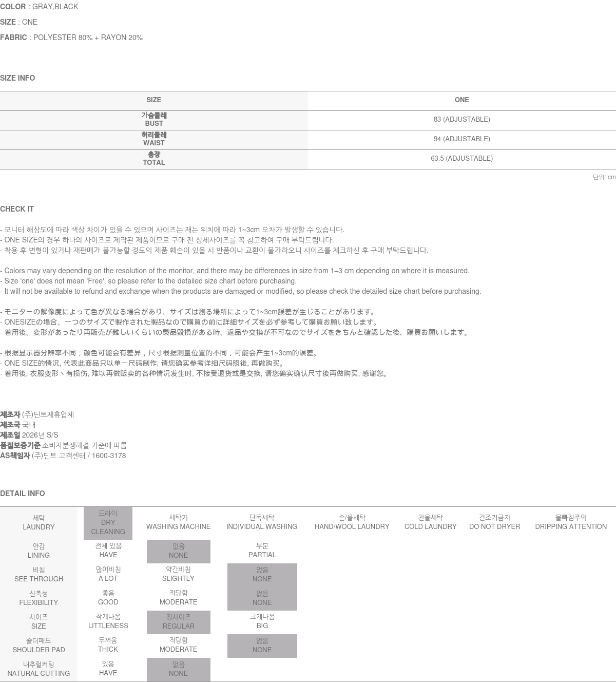This screenshot has width=616, height=682.
Task: Click the DETAIL INFO heading
Action: [x=23, y=494]
